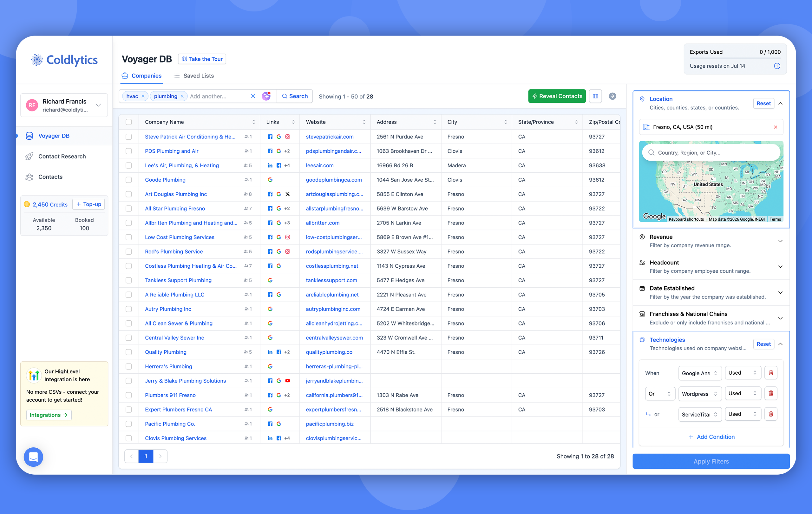Screen dimensions: 812x514
Task: Open the Google Analytics technology dropdown
Action: coord(700,373)
